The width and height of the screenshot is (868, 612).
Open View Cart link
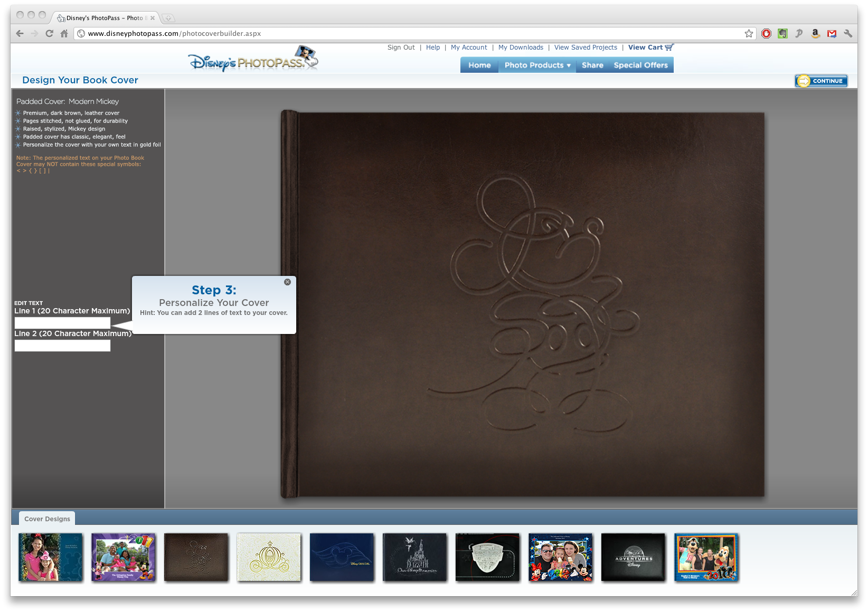coord(645,47)
